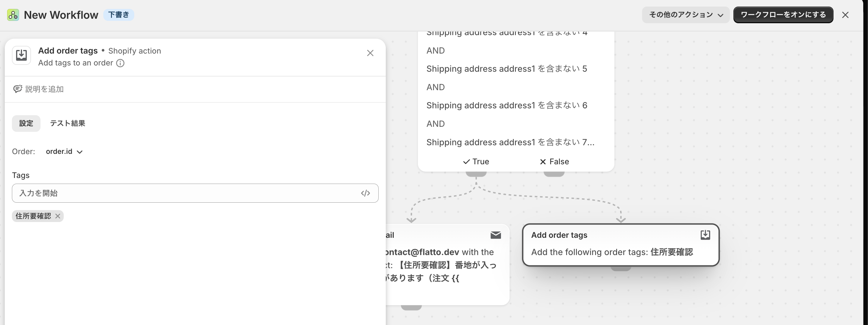868x325 pixels.
Task: Show info tooltip next to Add tags to an order
Action: tap(120, 63)
